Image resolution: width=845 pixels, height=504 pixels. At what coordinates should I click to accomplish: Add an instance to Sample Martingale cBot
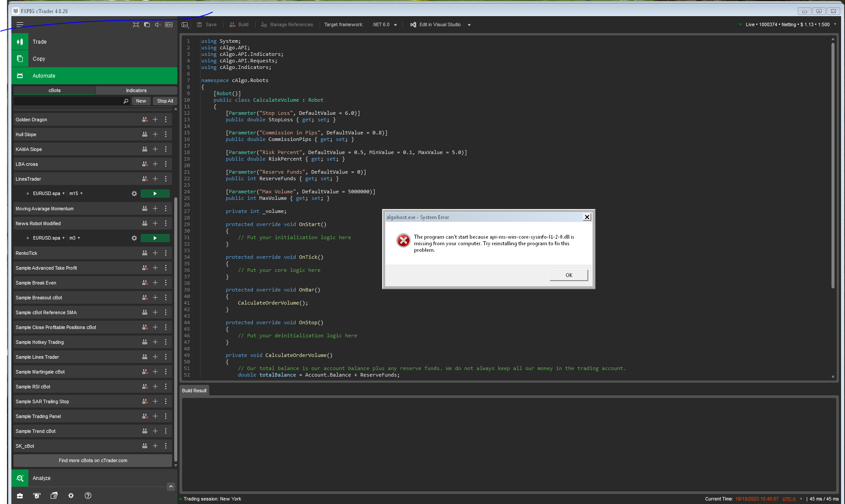[155, 372]
